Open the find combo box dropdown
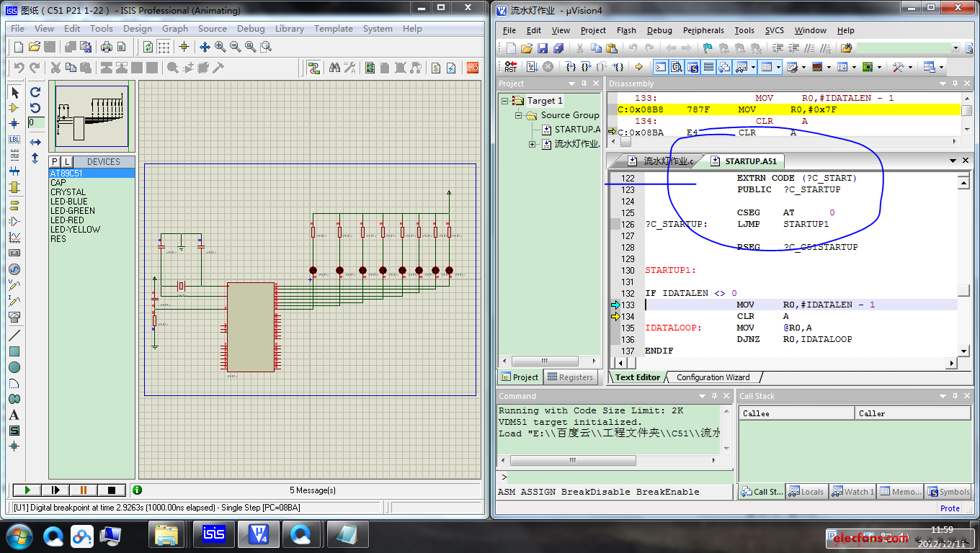Screen dimensions: 980x553 click(955, 48)
